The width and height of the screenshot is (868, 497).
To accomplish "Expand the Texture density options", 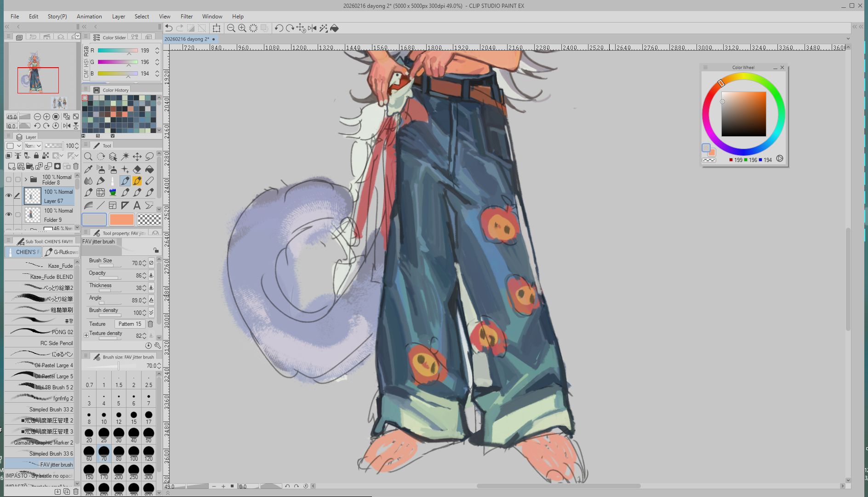I will [x=86, y=335].
